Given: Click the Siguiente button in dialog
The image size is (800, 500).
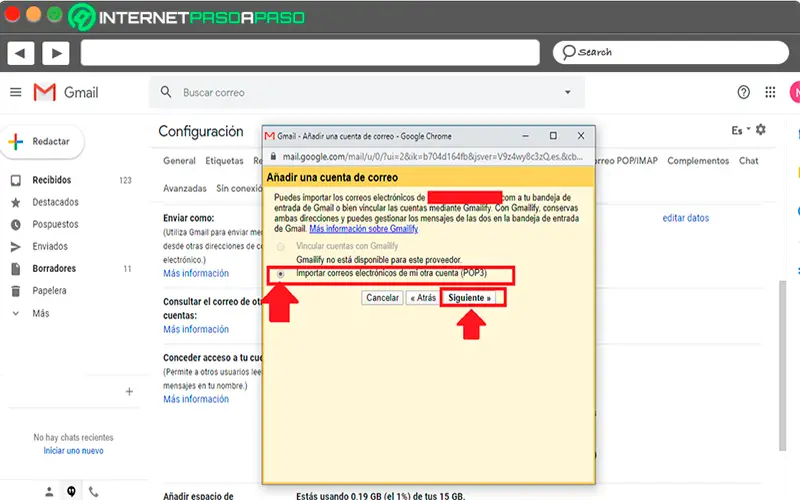Looking at the screenshot, I should point(469,297).
